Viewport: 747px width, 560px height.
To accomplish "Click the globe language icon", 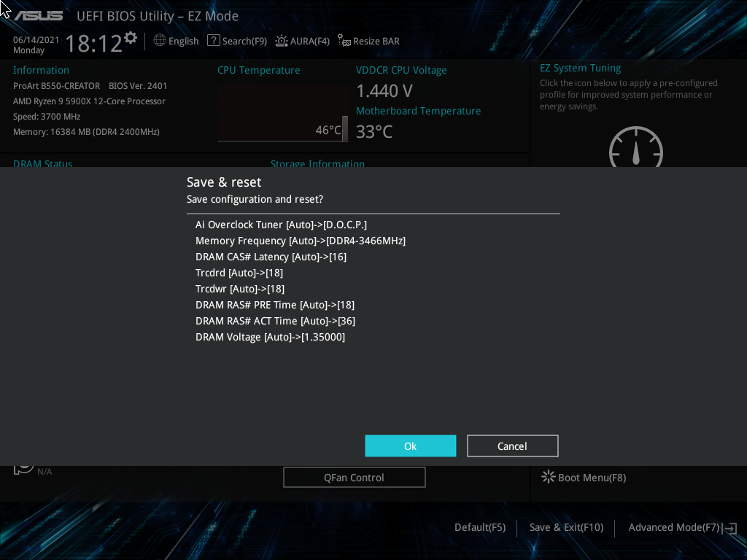I will [160, 41].
